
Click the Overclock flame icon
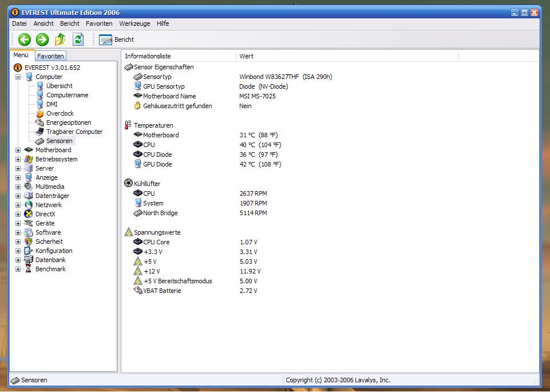40,113
